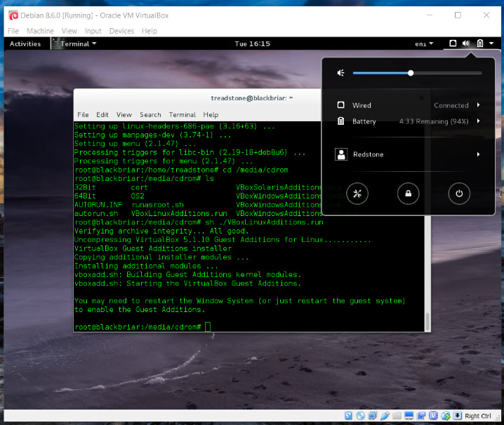Open the Devices menu in VirtualBox
504x425 pixels.
coord(121,31)
